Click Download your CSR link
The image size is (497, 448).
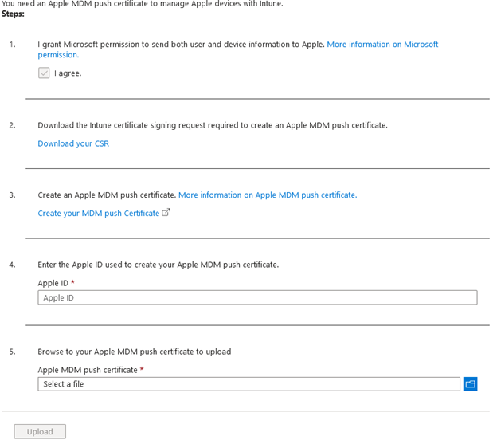point(73,143)
